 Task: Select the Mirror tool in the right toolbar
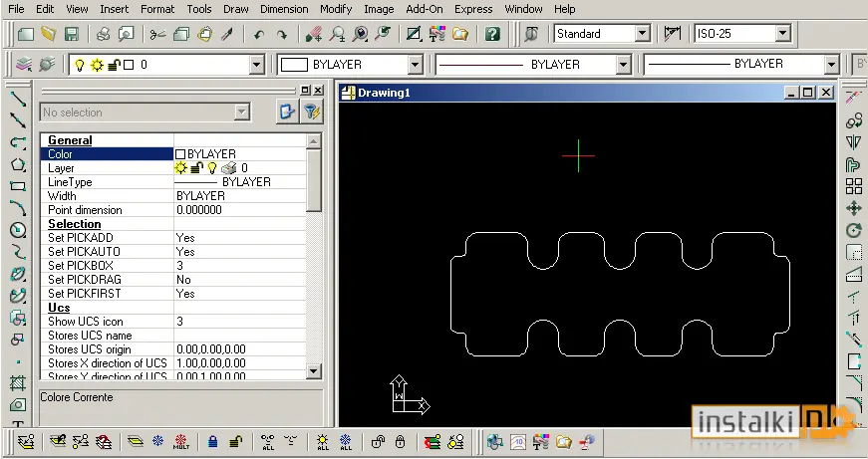[854, 142]
